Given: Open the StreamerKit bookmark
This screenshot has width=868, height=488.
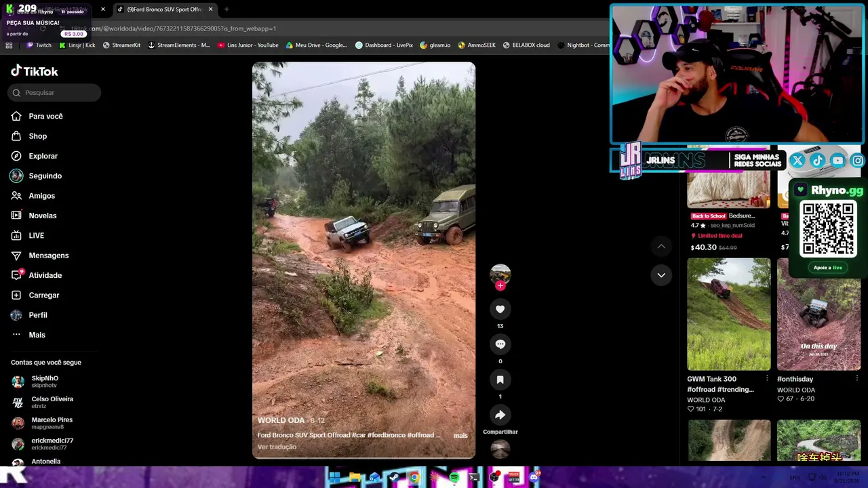Looking at the screenshot, I should coord(121,45).
